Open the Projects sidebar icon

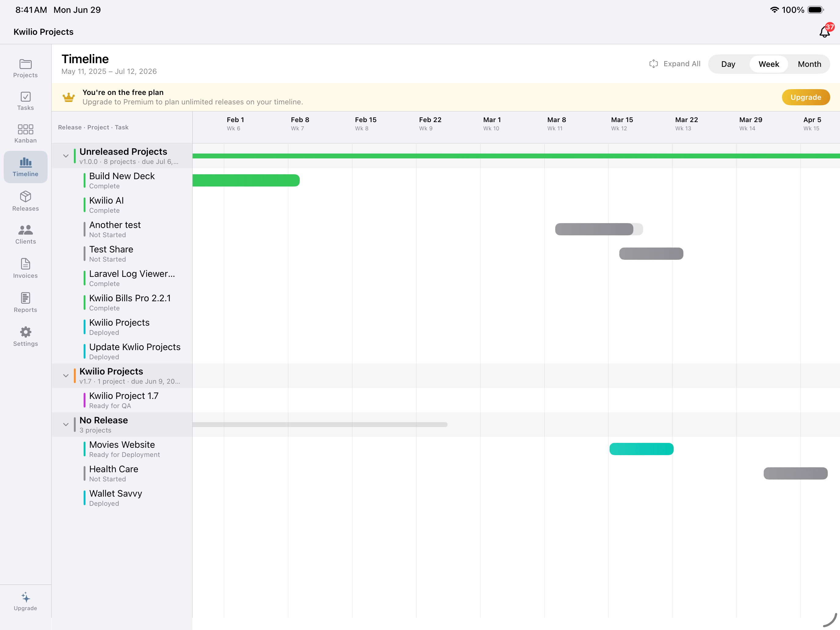25,64
